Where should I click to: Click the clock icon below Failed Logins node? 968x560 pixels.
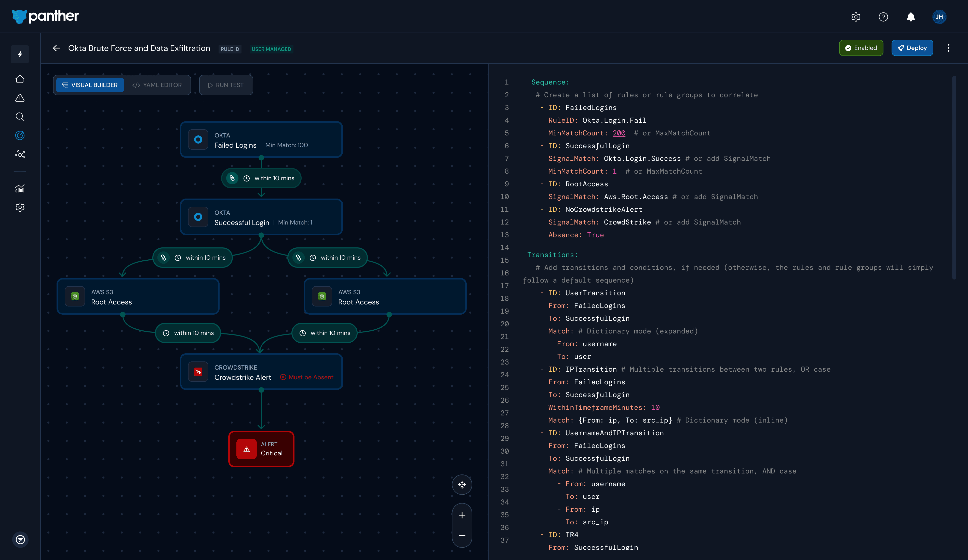coord(247,178)
